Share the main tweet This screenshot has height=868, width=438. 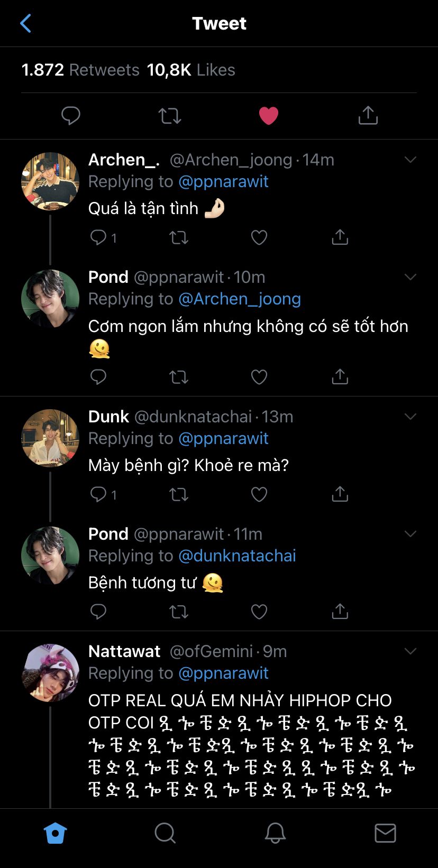[368, 115]
